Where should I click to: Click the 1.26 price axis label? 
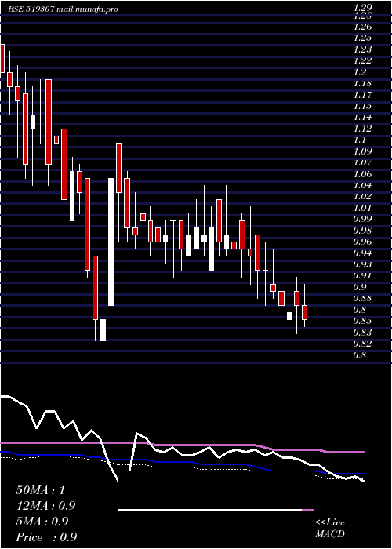click(x=363, y=27)
